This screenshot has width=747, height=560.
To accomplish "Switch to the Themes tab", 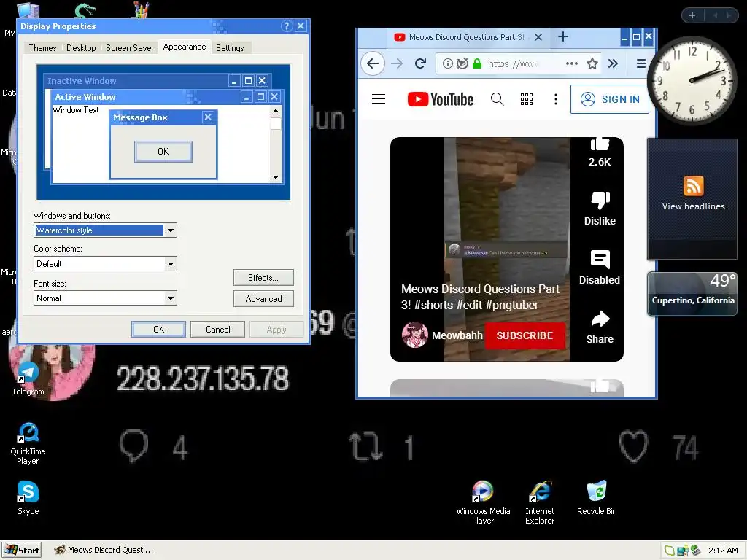I will 42,47.
